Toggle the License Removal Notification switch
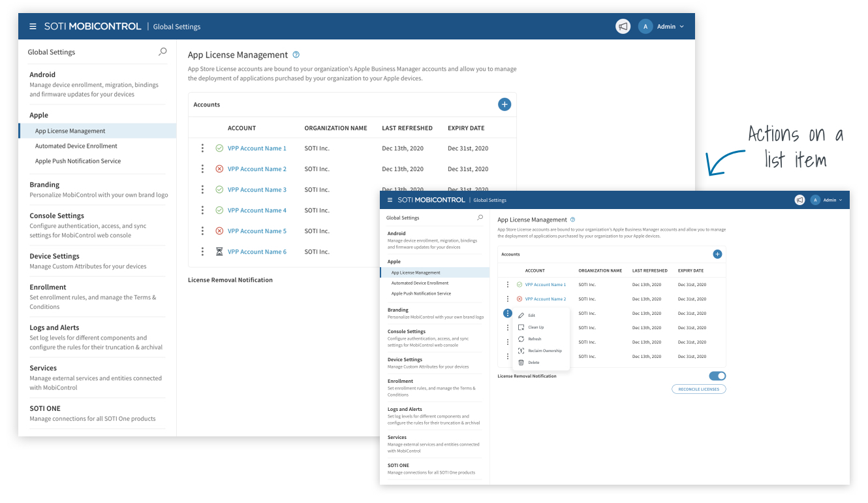This screenshot has height=503, width=868. click(717, 376)
